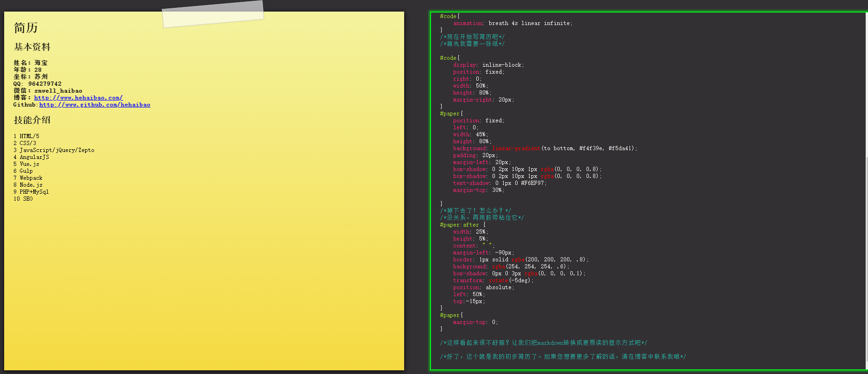
Task: Click the linear-gradient background code line
Action: click(x=545, y=148)
